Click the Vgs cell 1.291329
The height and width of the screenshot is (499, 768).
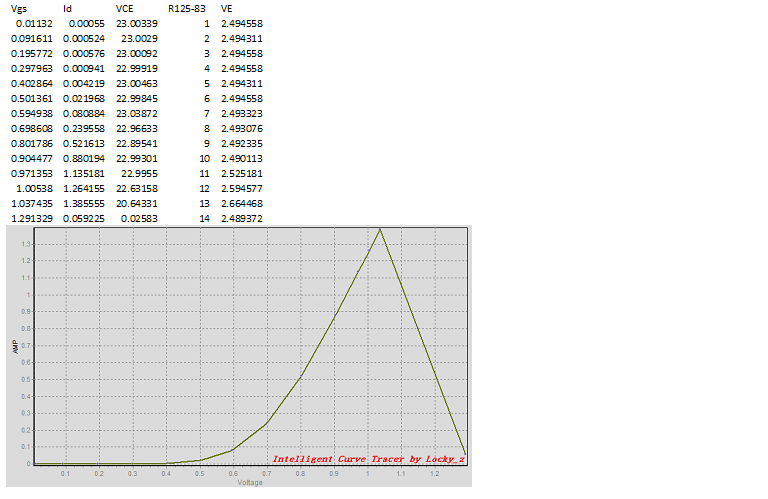coord(31,218)
